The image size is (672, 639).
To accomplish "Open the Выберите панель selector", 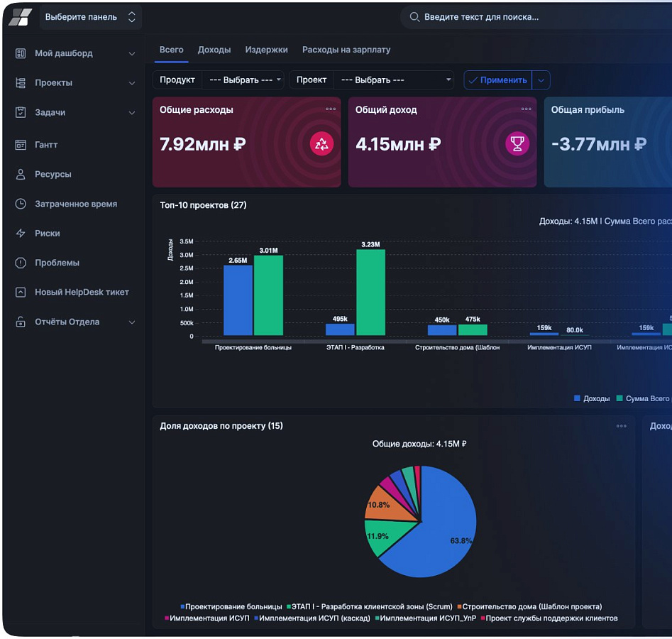I will pyautogui.click(x=90, y=17).
